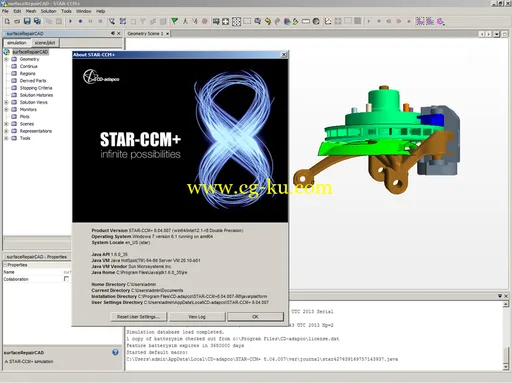This screenshot has height=383, width=512.
Task: Click the blue help question mark icon
Action: pyautogui.click(x=115, y=352)
